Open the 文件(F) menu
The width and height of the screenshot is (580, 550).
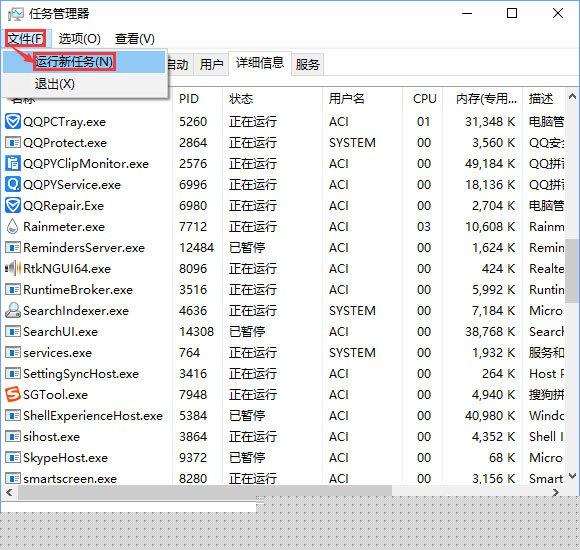pos(26,38)
